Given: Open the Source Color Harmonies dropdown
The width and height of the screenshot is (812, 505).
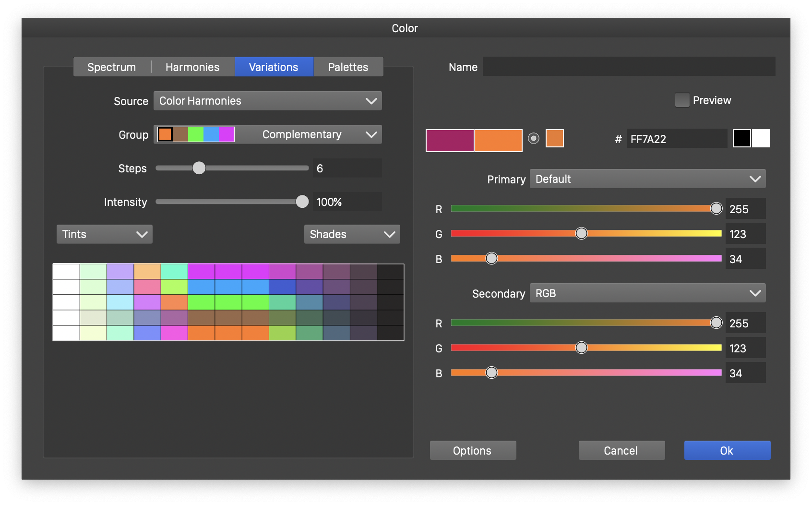Looking at the screenshot, I should [267, 101].
